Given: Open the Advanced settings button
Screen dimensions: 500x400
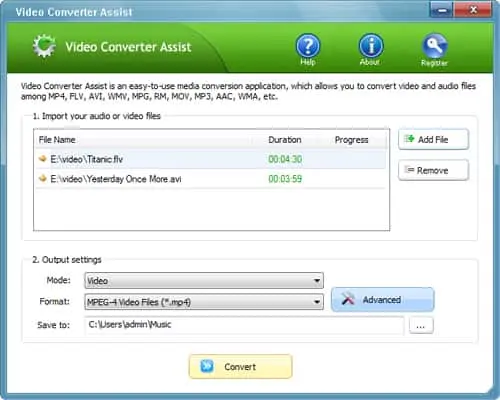Looking at the screenshot, I should coord(383,299).
